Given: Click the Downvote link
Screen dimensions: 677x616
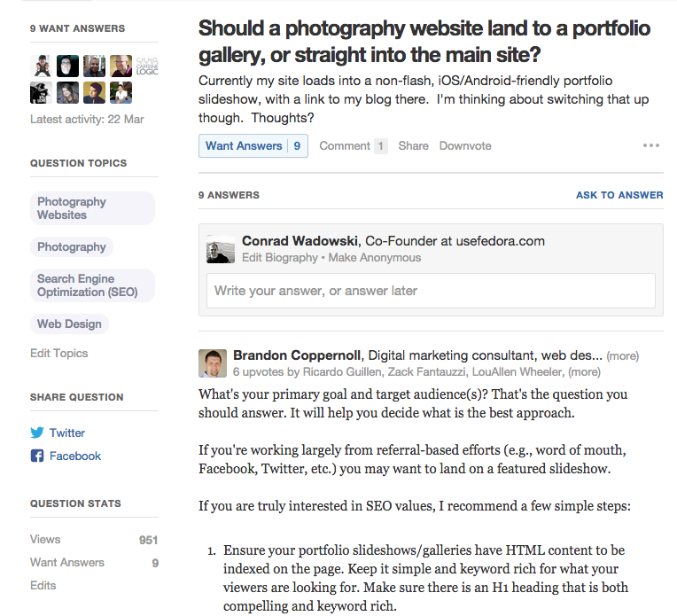Looking at the screenshot, I should click(x=465, y=146).
